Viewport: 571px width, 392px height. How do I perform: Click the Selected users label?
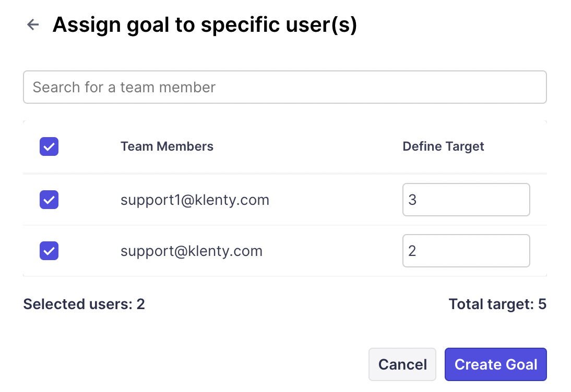[78, 304]
